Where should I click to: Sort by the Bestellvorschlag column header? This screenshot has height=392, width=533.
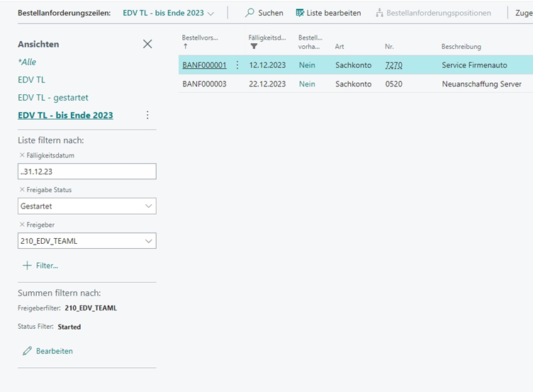200,37
